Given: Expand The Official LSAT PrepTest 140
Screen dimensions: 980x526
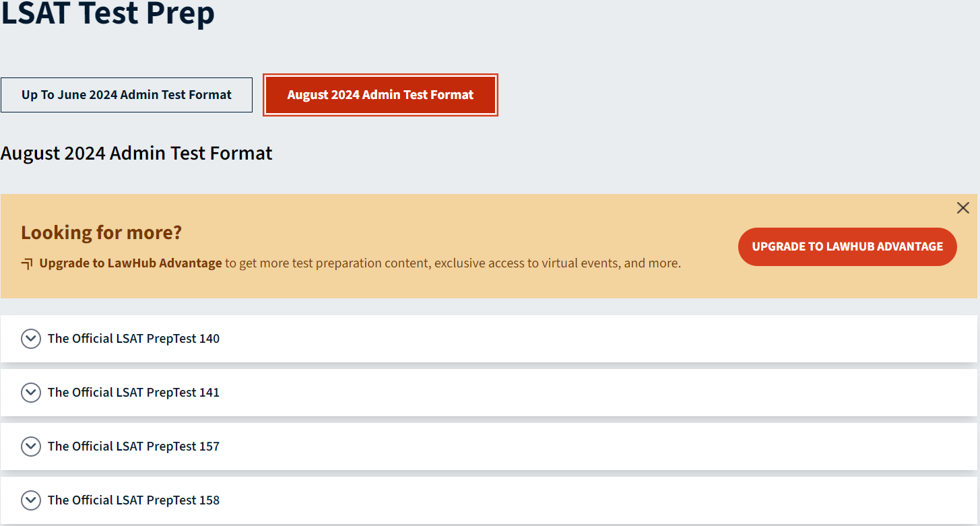Looking at the screenshot, I should point(133,338).
